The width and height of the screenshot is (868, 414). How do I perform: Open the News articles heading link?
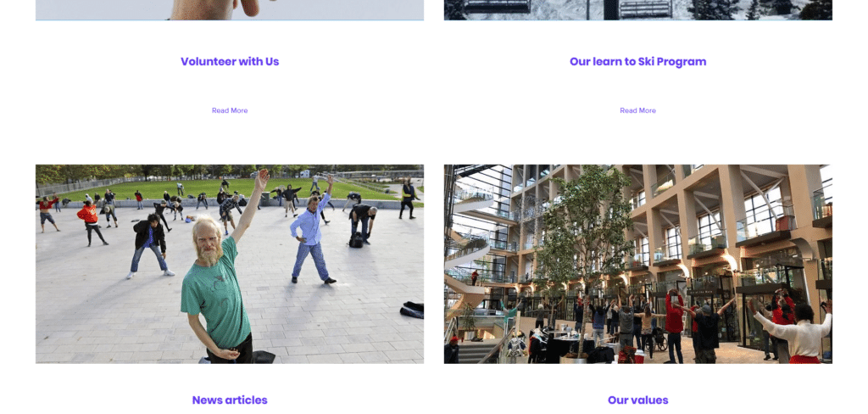[230, 400]
